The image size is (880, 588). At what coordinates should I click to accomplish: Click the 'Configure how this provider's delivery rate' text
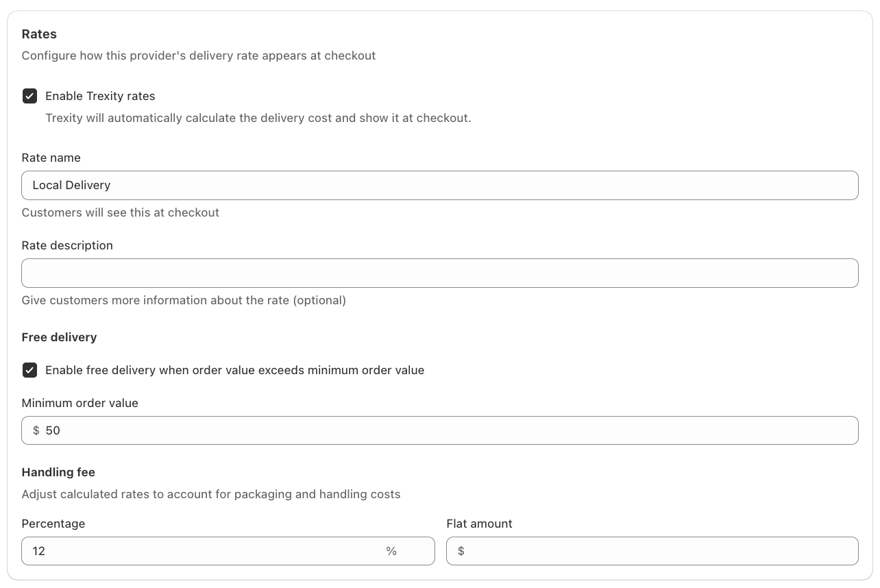(199, 56)
